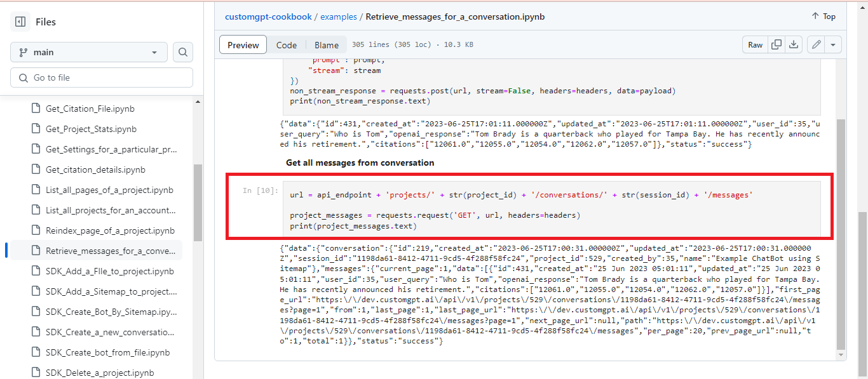Click inside the Go to file field

102,77
